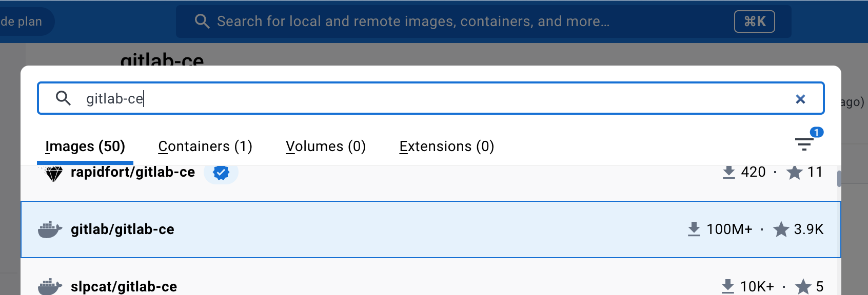This screenshot has height=295, width=868.
Task: Select the gitlab/gitlab-ce image result
Action: point(430,229)
